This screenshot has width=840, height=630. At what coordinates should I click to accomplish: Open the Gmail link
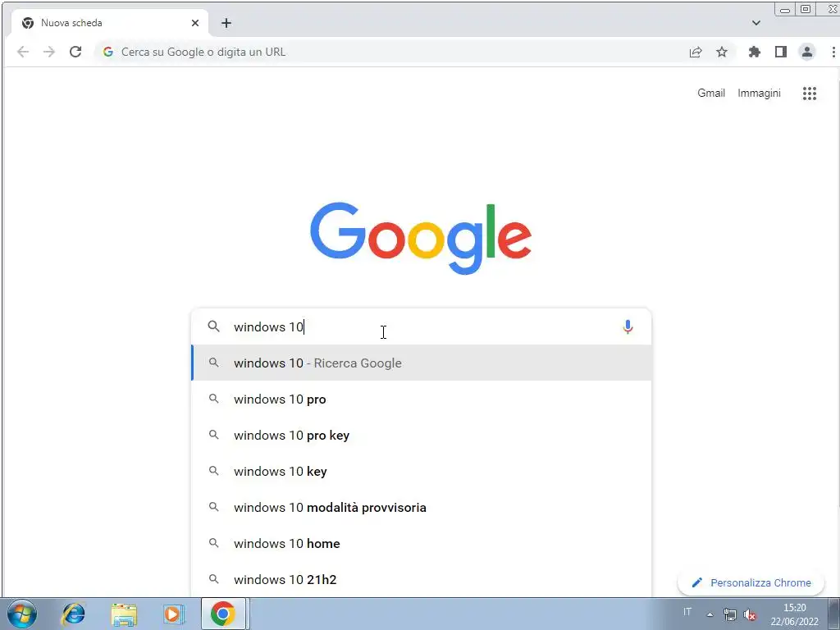711,94
